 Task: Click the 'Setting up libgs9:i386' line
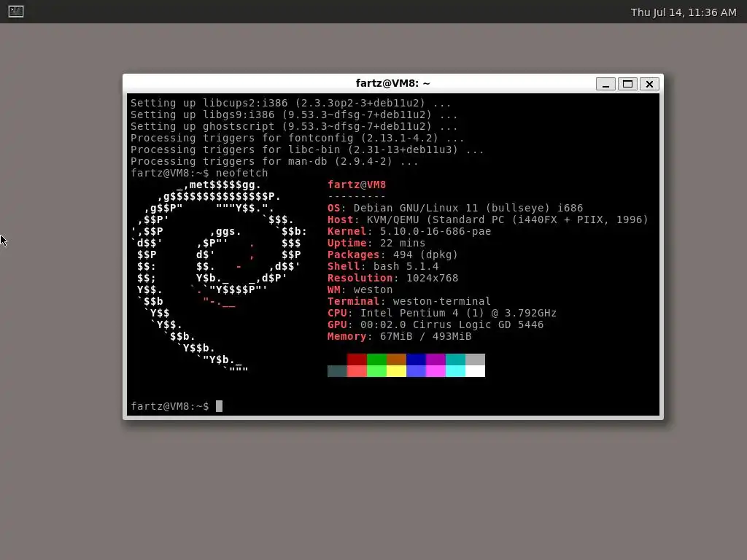coord(294,114)
